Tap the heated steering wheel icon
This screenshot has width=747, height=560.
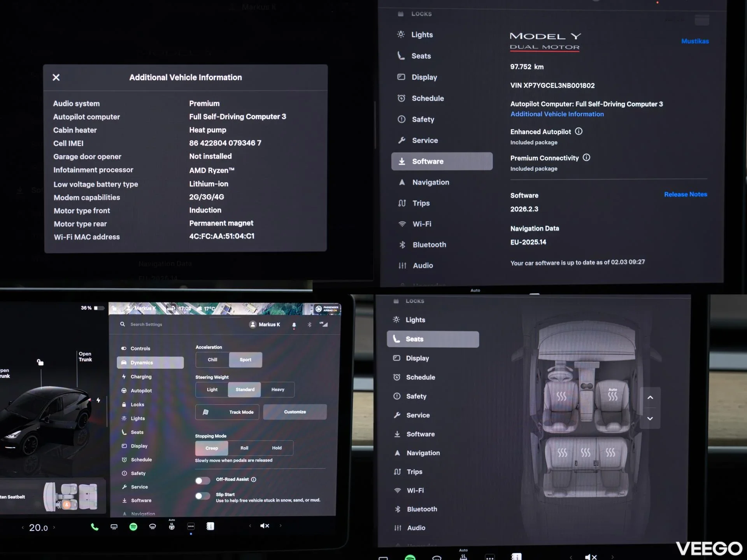172,527
